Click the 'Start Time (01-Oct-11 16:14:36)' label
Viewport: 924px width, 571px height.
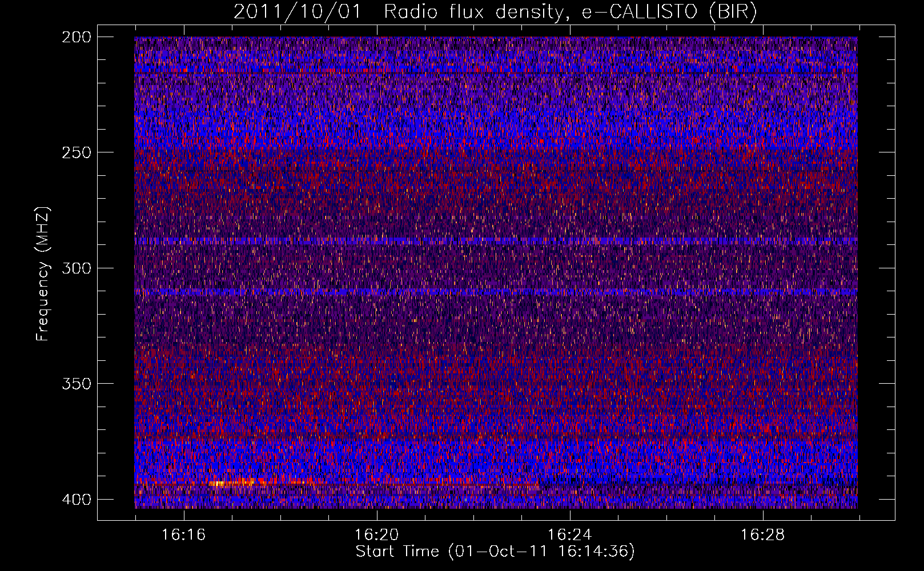click(495, 551)
